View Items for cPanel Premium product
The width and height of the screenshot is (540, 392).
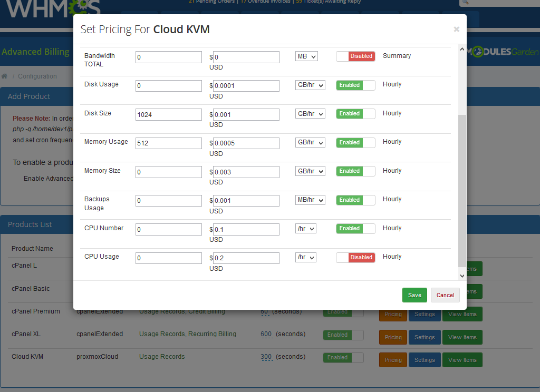[x=462, y=314]
